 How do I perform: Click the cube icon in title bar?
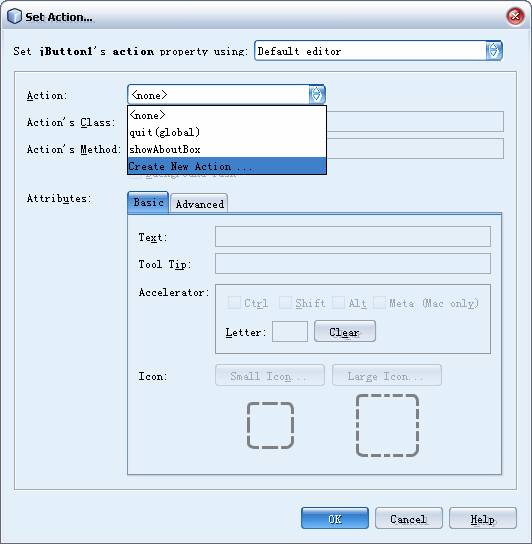[15, 17]
